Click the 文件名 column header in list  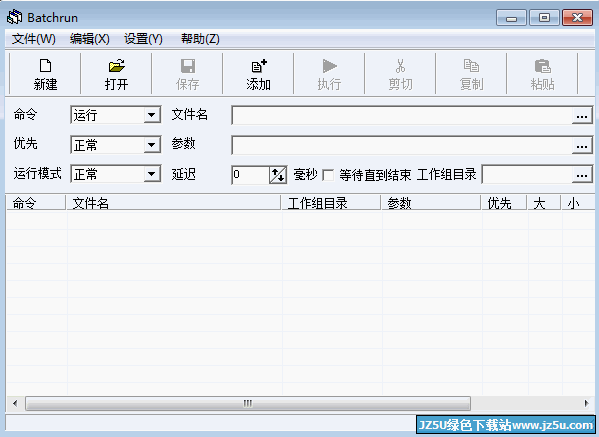pyautogui.click(x=174, y=203)
